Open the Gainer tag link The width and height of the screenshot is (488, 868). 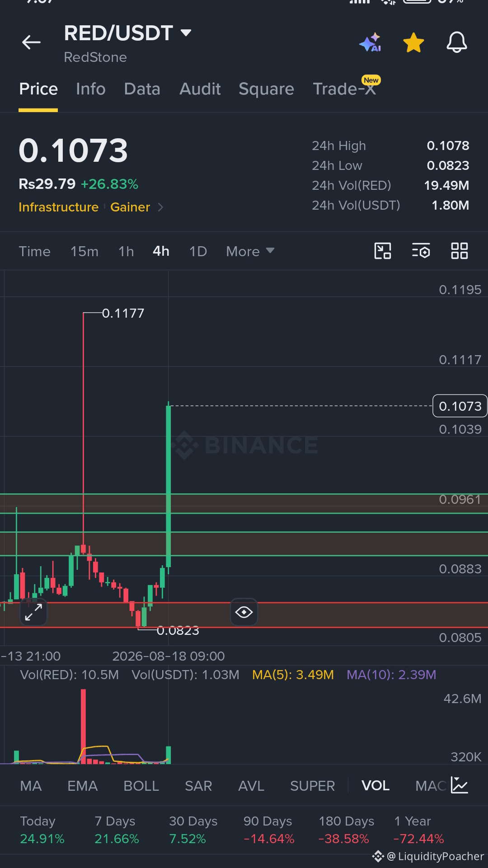(x=130, y=207)
